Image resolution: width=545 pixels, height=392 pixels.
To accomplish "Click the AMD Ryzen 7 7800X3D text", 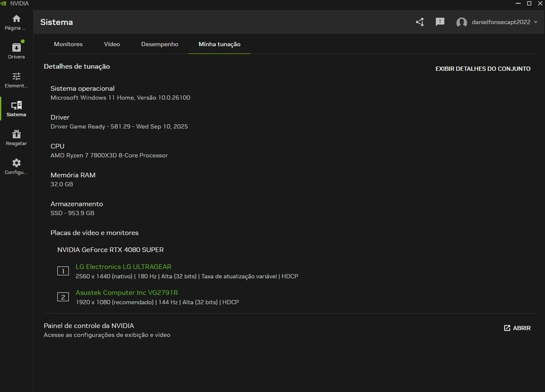I will [x=109, y=155].
